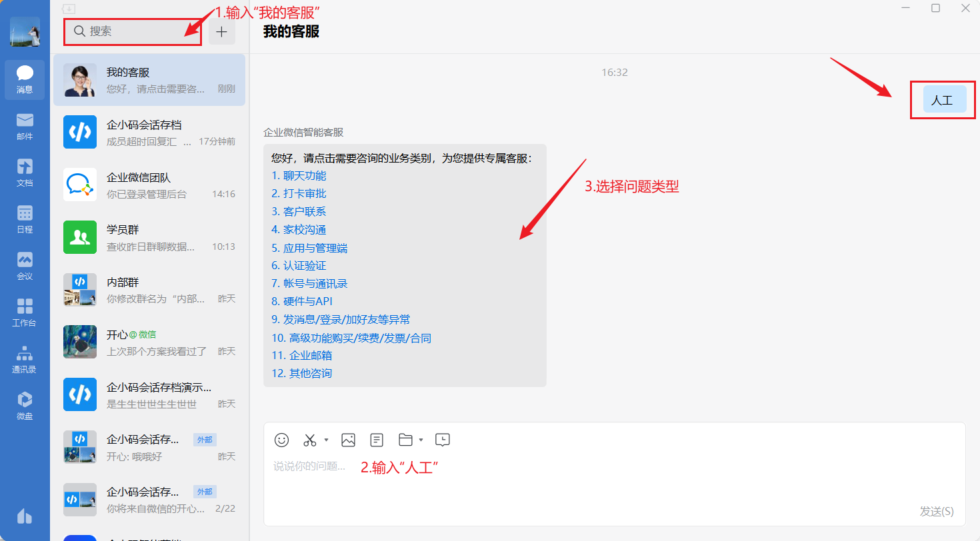Image resolution: width=980 pixels, height=541 pixels.
Task: Click the 企业微信智能客服 sender name
Action: 303,133
